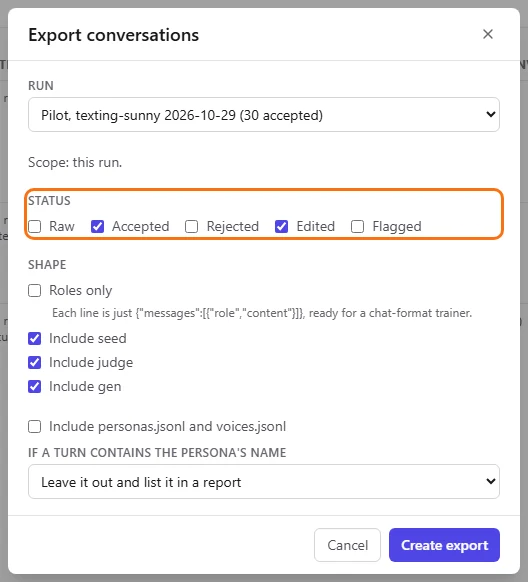Screen dimensions: 528x582
Task: Uncheck Include seed
Action: click(35, 339)
